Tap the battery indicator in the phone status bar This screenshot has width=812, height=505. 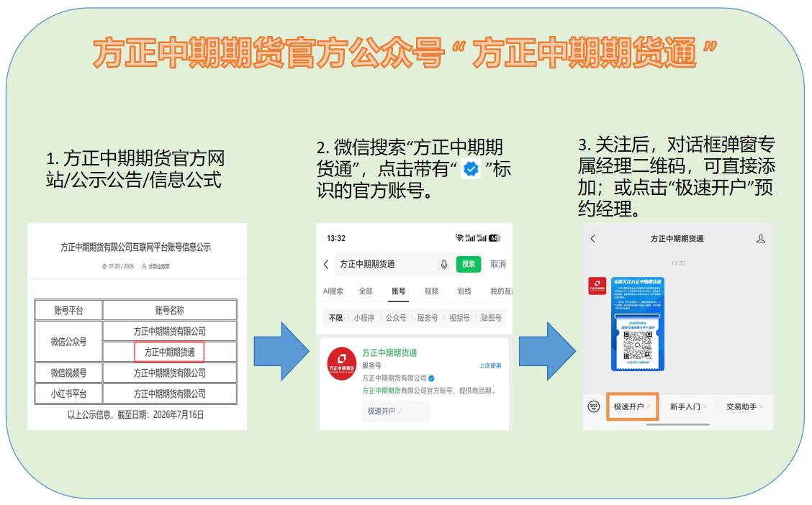coord(495,238)
